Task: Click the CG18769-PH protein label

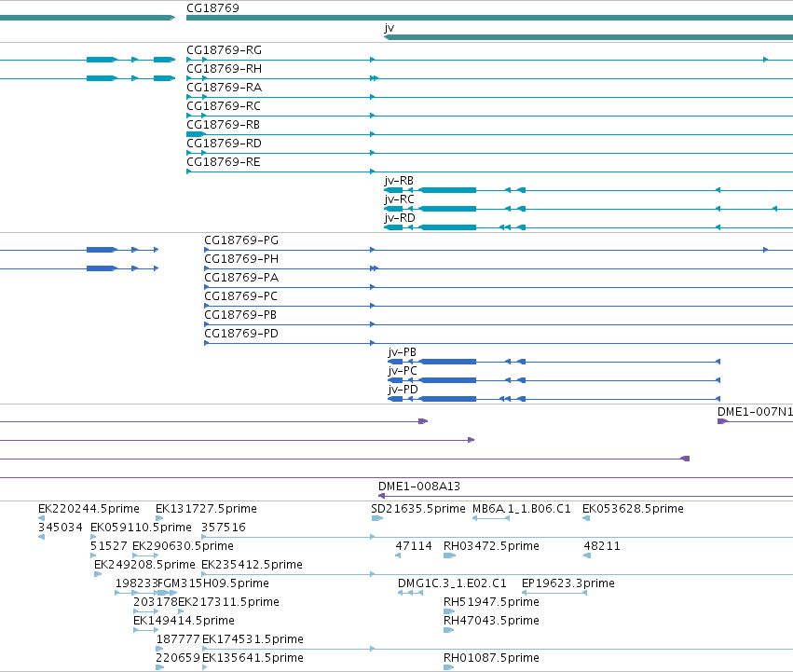Action: click(x=241, y=259)
